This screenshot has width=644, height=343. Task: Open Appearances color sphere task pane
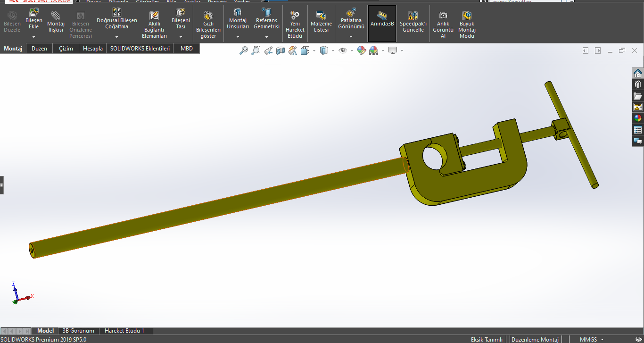638,118
